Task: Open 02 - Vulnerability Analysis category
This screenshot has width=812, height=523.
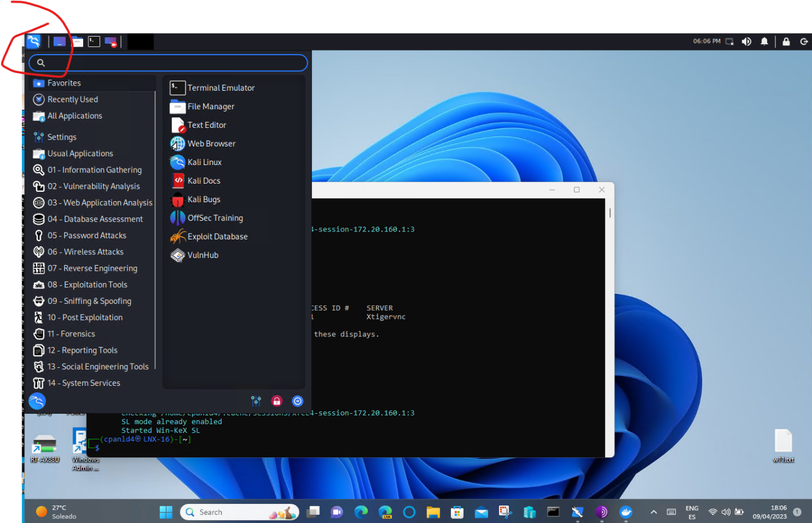Action: coord(93,186)
